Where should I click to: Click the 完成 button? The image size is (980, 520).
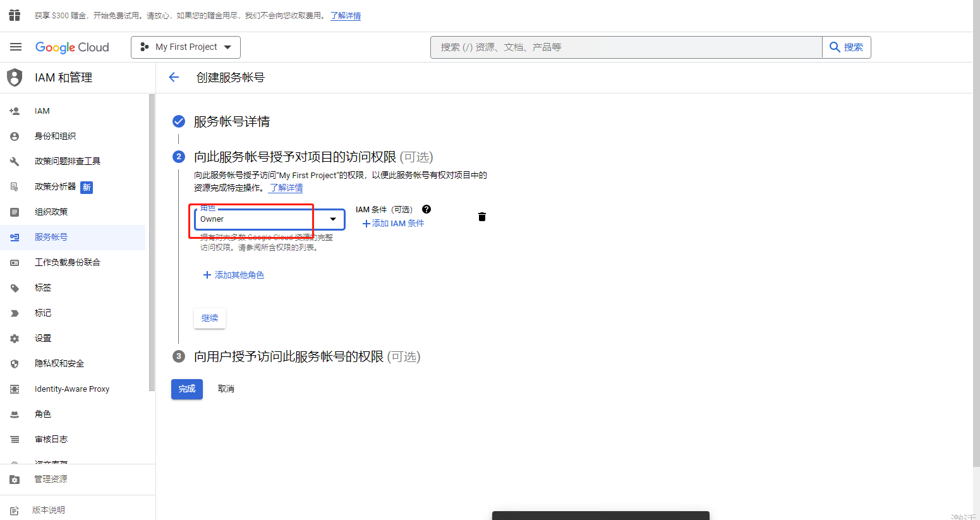click(187, 389)
